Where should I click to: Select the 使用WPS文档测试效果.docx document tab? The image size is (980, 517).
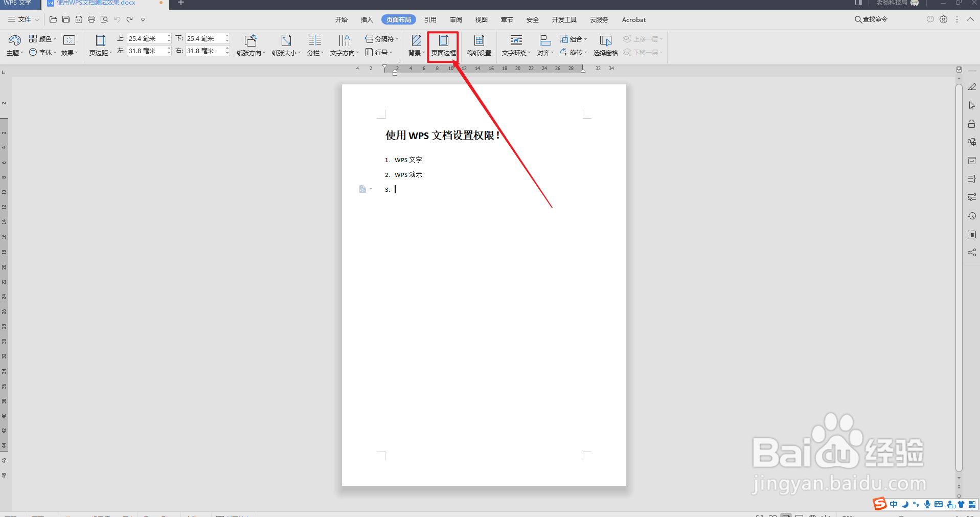pos(105,3)
